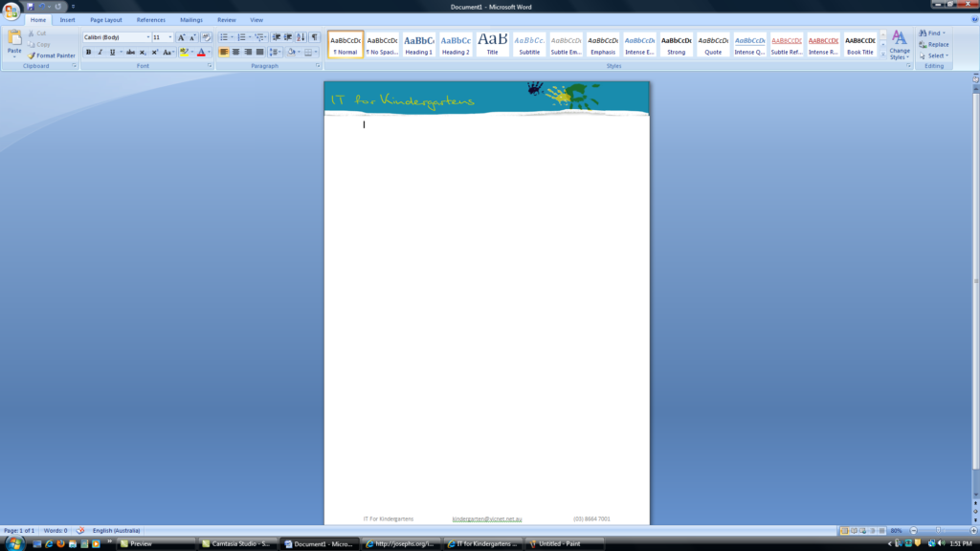Screen dimensions: 980x551
Task: Toggle Center alignment
Action: click(236, 53)
